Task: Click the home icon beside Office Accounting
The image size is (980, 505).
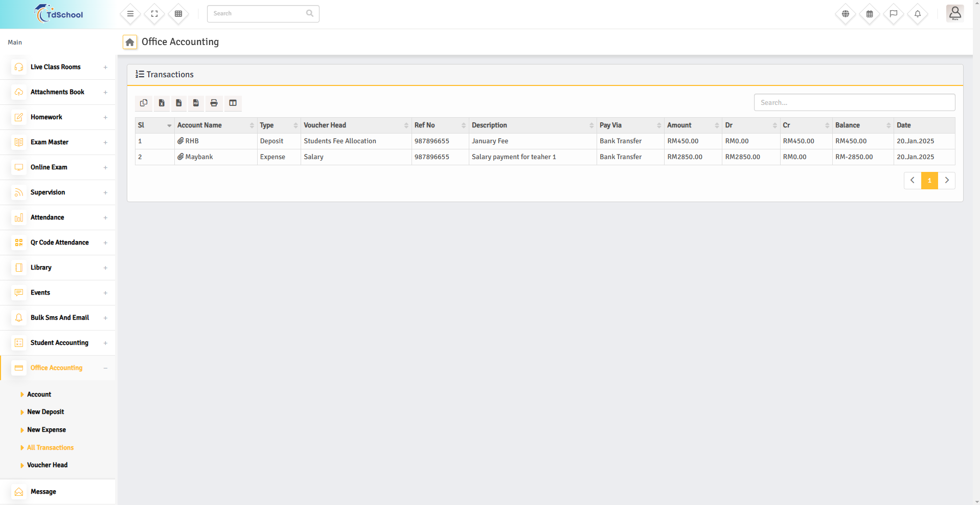Action: (130, 42)
